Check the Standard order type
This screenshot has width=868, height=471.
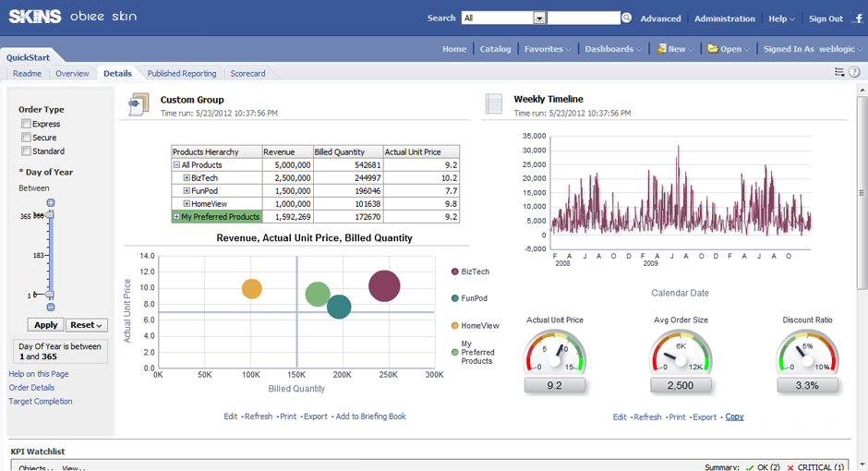click(26, 151)
